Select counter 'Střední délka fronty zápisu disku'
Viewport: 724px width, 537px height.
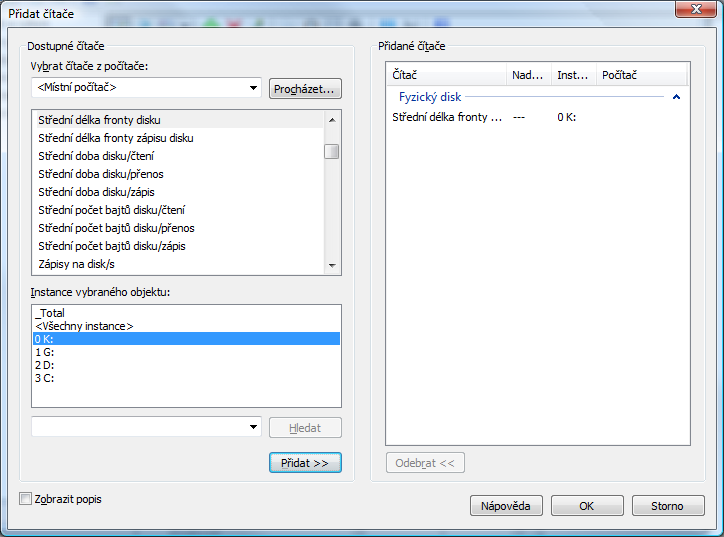(180, 138)
